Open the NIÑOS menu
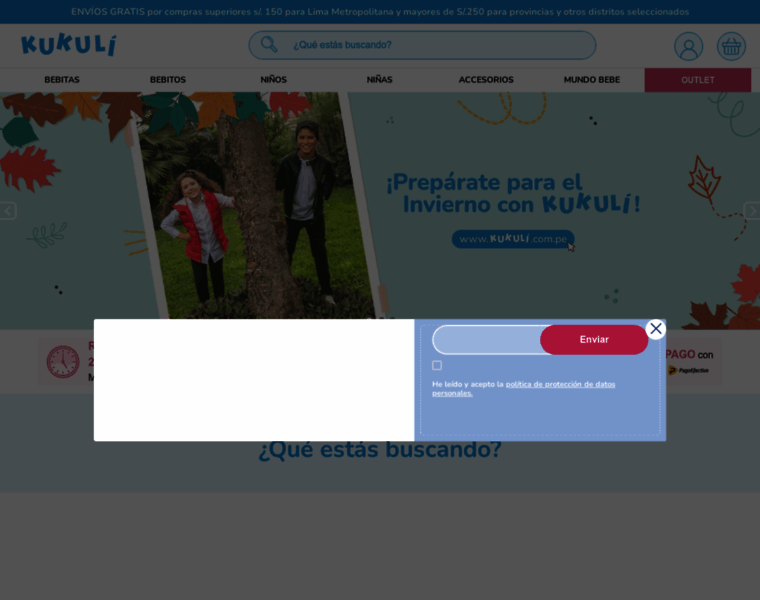 click(273, 80)
